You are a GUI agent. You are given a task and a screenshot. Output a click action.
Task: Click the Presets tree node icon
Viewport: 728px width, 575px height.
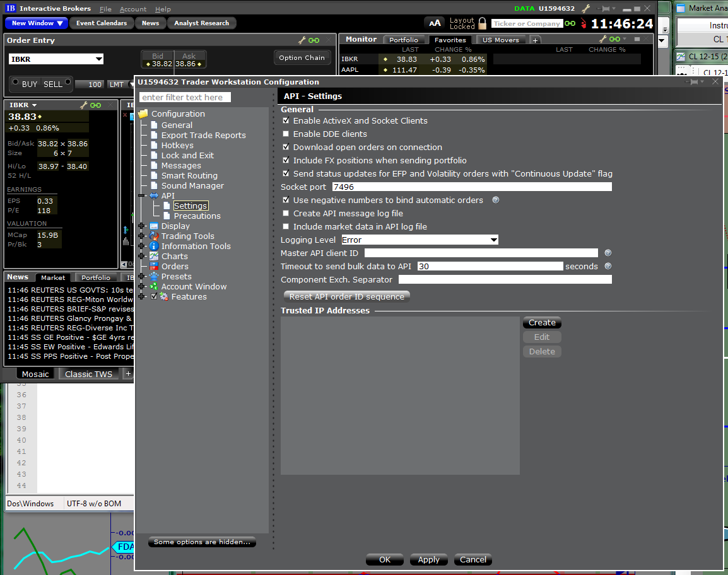[154, 277]
